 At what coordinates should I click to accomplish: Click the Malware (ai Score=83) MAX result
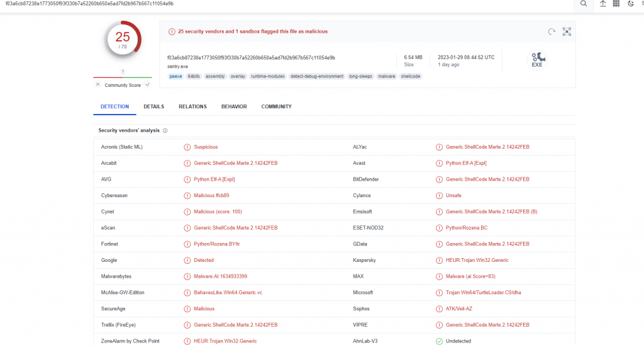[x=470, y=277]
